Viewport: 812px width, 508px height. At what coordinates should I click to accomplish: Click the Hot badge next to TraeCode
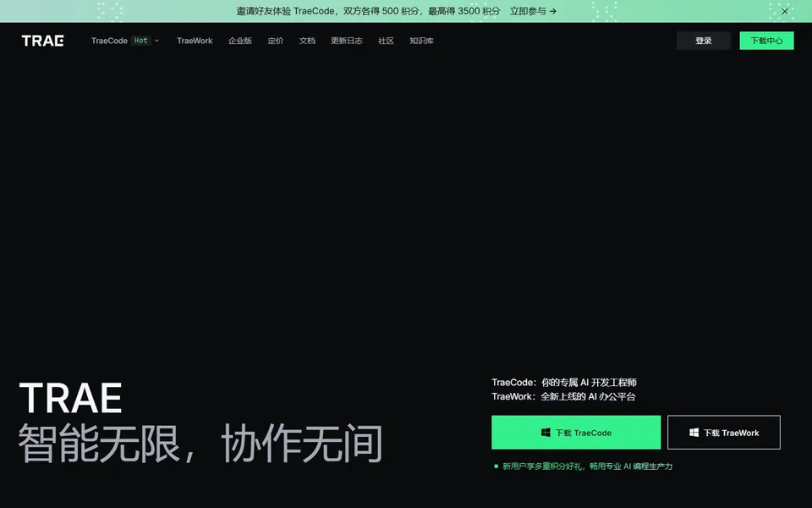(x=141, y=41)
